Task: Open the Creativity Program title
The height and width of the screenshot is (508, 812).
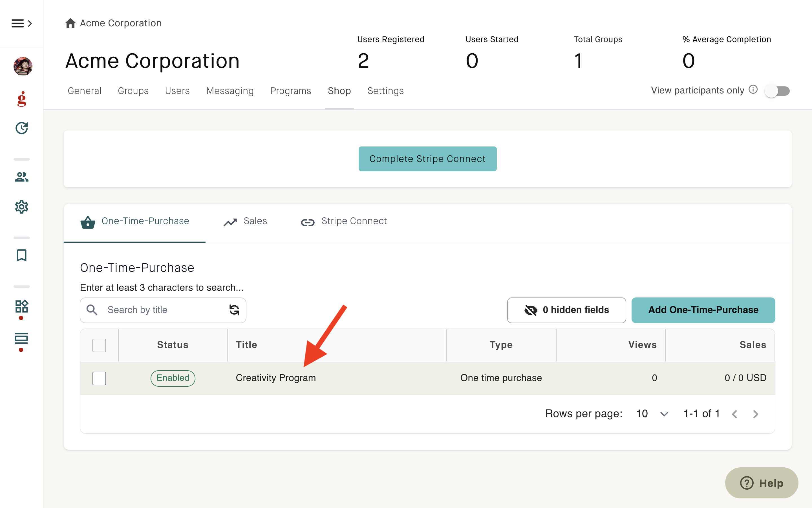Action: click(276, 378)
